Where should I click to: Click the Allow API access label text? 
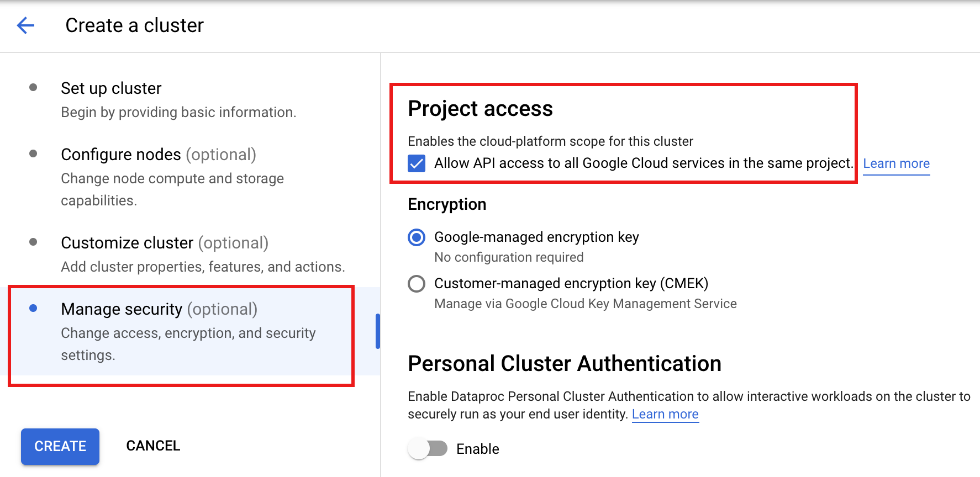tap(643, 163)
